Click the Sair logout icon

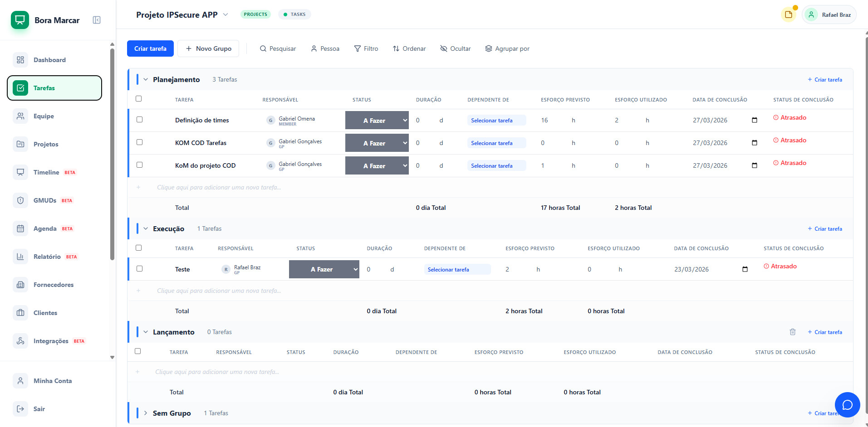20,409
